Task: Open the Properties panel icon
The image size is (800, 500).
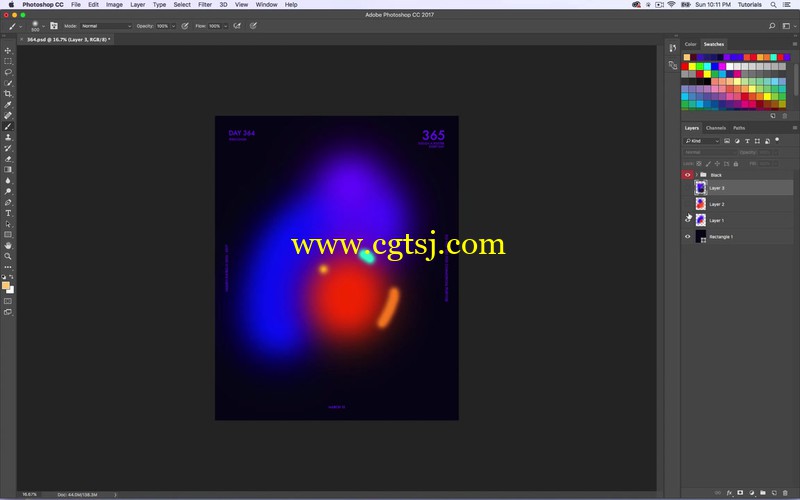Action: [672, 65]
